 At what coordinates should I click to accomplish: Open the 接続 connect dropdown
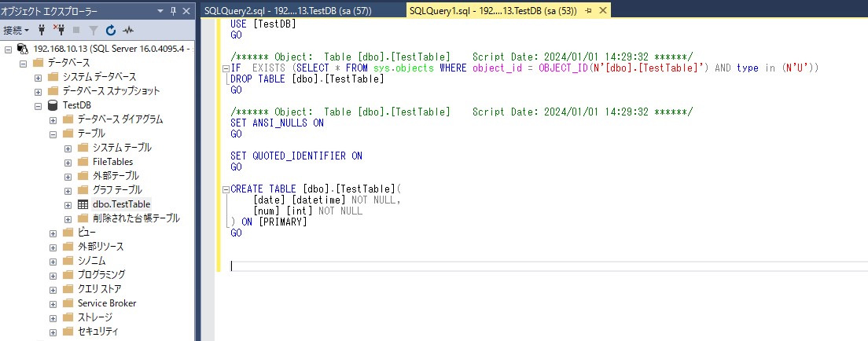(x=16, y=30)
